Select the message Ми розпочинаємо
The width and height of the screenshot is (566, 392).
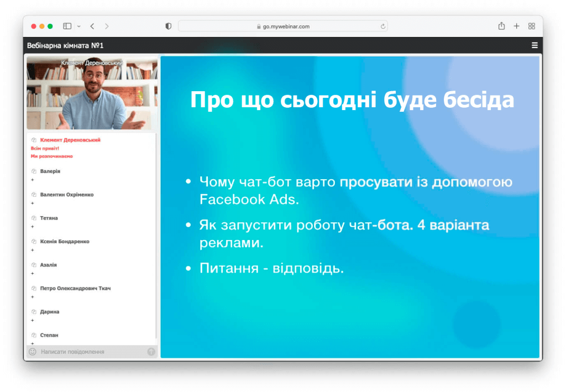tap(51, 156)
